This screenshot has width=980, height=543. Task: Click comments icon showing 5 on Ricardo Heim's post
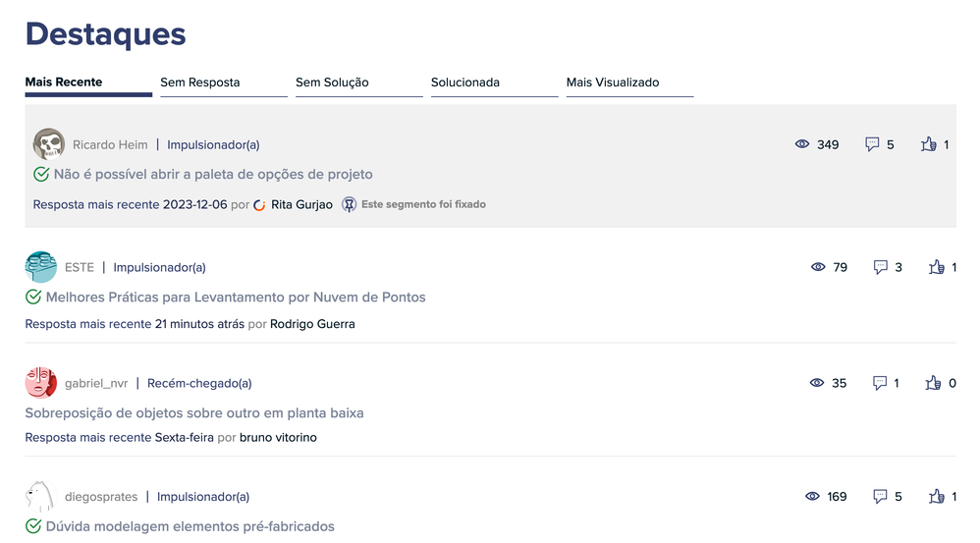click(x=872, y=144)
